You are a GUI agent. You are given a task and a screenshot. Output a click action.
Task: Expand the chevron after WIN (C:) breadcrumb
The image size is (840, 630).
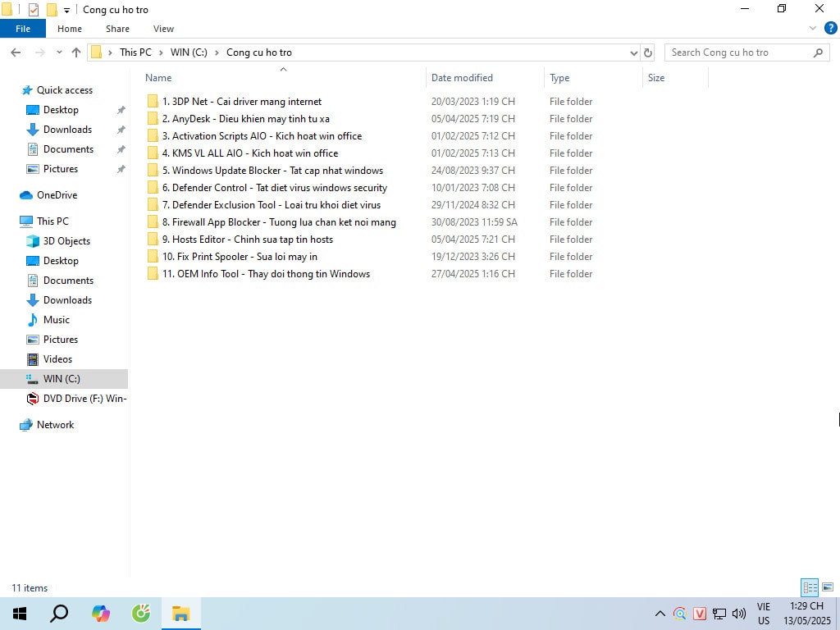(217, 52)
